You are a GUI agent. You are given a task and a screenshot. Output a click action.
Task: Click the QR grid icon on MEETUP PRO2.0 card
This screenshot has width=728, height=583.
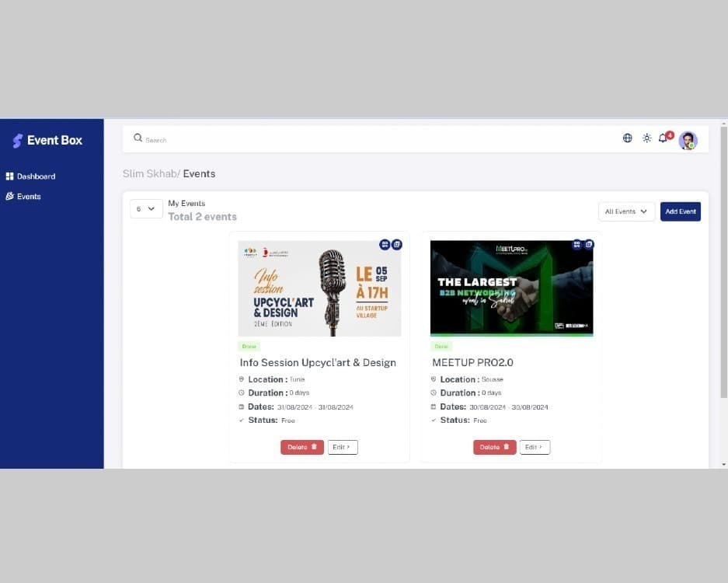[576, 244]
